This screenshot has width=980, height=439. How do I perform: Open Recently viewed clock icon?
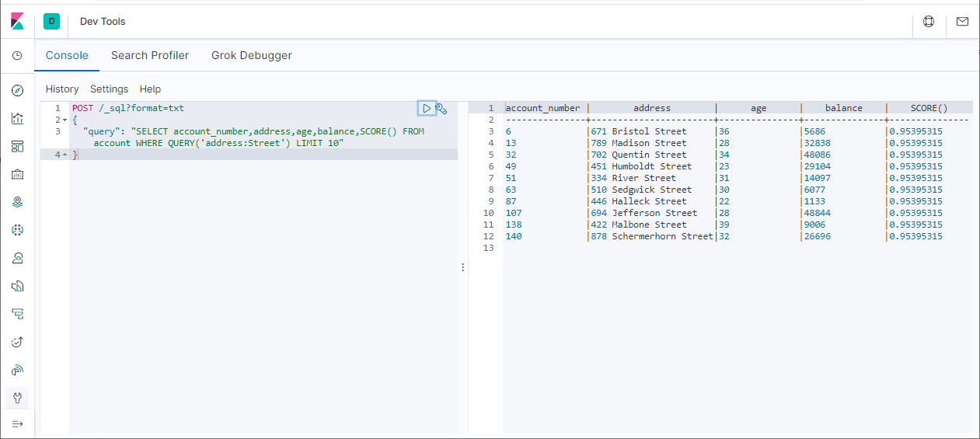(x=17, y=56)
